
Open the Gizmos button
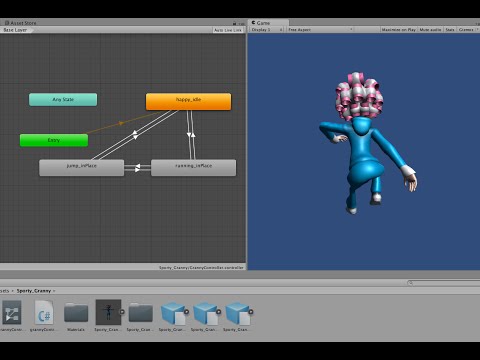point(466,30)
